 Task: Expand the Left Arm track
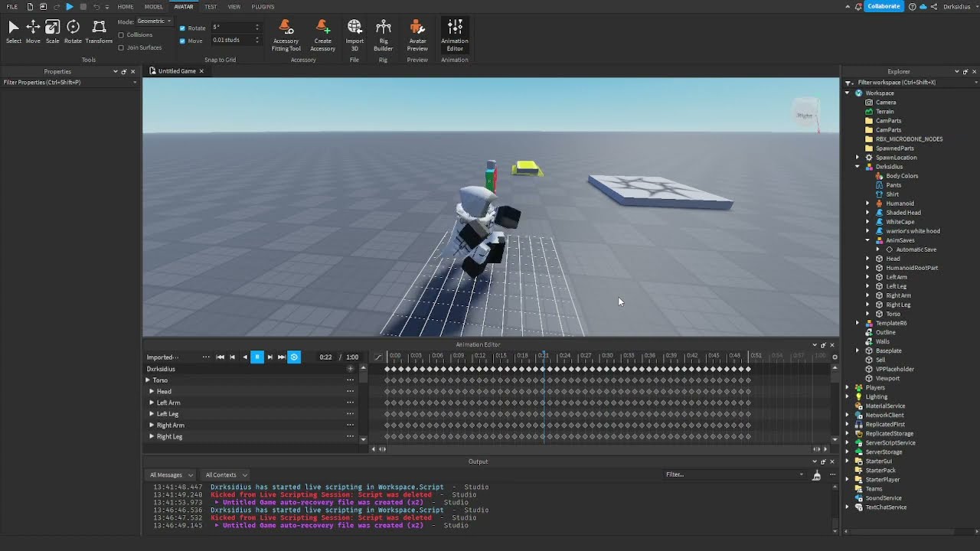[x=152, y=403]
